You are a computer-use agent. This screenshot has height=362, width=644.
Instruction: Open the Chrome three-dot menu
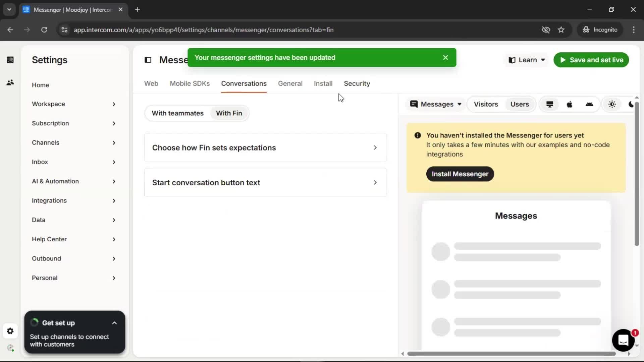(634, 30)
